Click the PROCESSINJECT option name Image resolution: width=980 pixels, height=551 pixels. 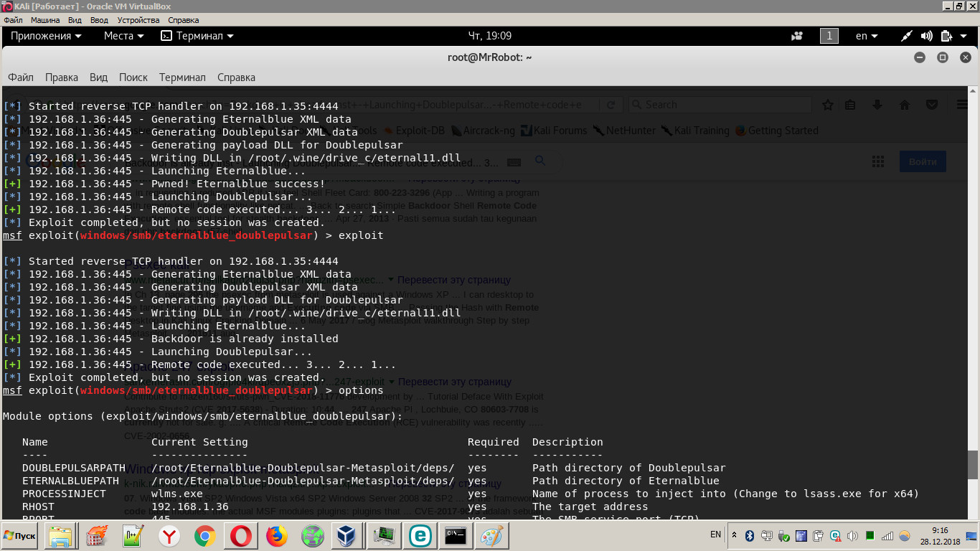(64, 494)
